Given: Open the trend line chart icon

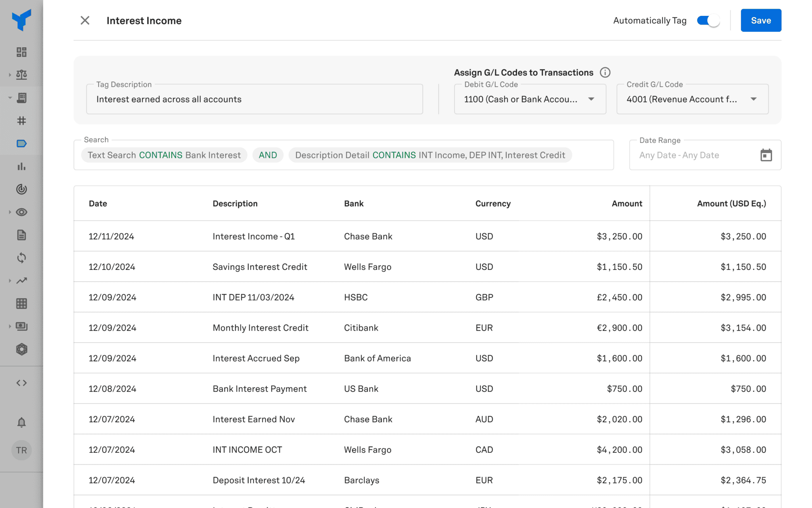Looking at the screenshot, I should 21,281.
